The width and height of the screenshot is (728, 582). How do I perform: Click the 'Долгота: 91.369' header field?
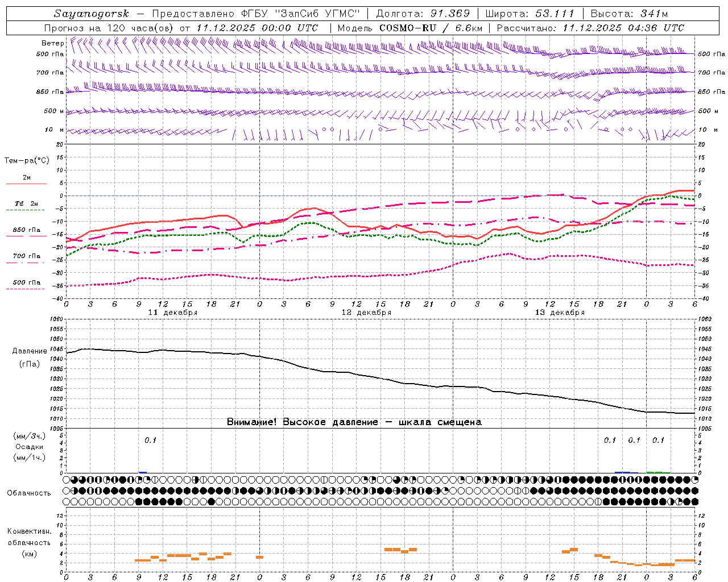423,14
